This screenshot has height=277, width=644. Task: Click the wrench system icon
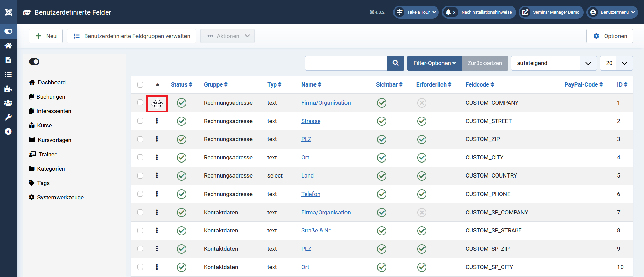click(x=9, y=117)
